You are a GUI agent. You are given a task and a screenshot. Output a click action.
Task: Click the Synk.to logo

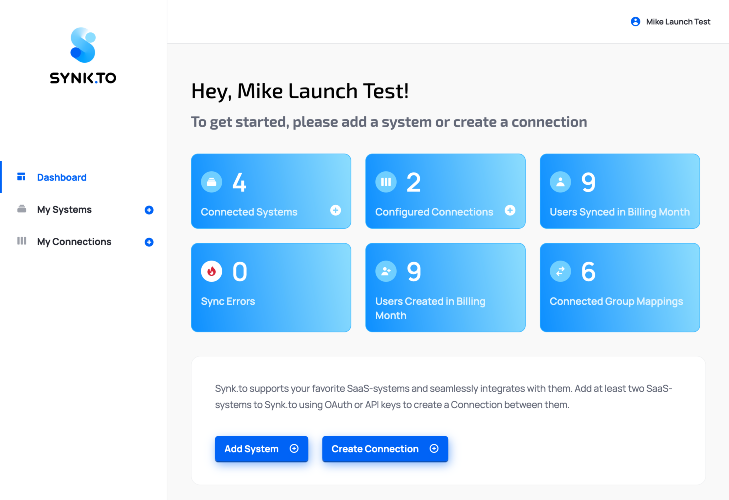pyautogui.click(x=83, y=56)
